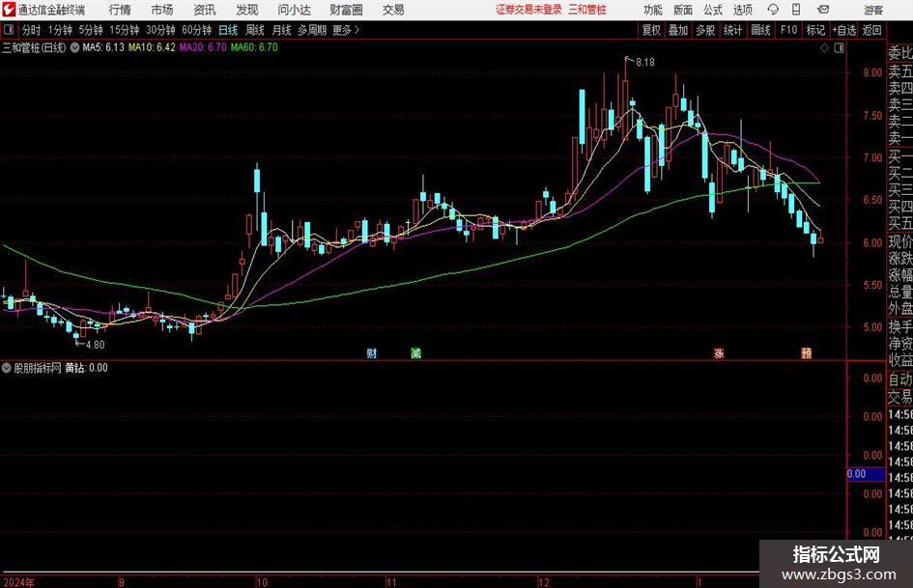Click the month 12 marker on date axis
The image size is (913, 588).
[543, 582]
